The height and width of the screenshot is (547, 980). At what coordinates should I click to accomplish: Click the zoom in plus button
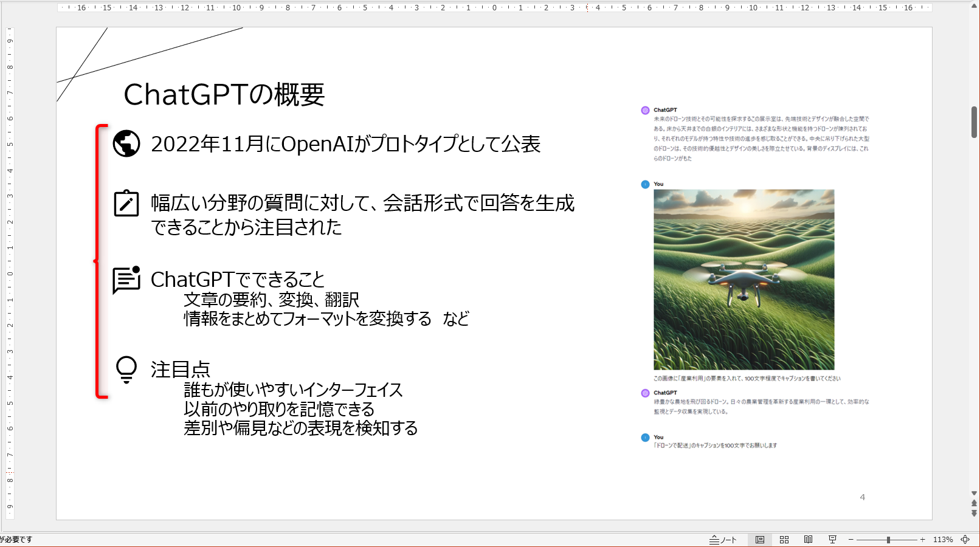[x=922, y=539]
